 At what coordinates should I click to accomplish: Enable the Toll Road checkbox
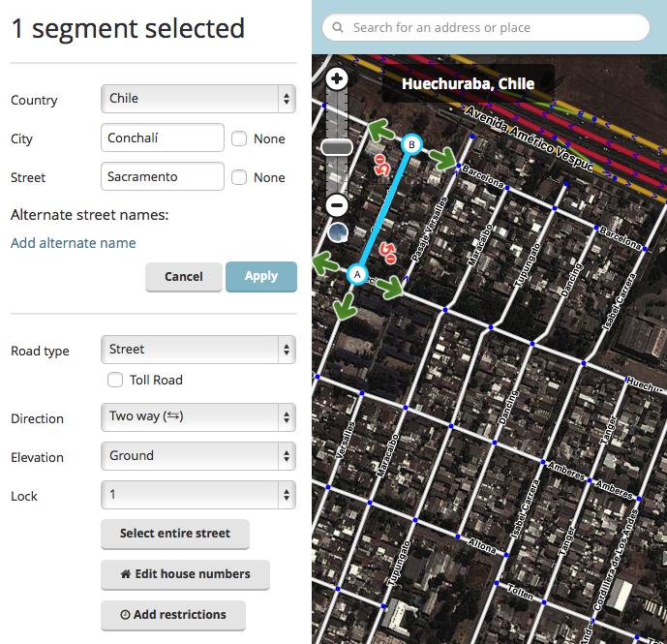[x=115, y=381]
